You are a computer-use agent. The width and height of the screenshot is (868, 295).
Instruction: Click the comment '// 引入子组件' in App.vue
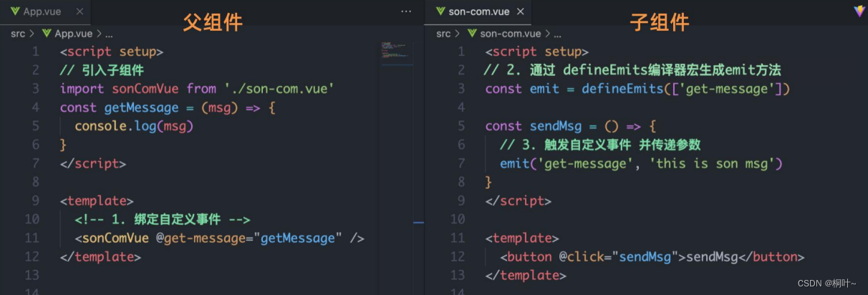[102, 70]
